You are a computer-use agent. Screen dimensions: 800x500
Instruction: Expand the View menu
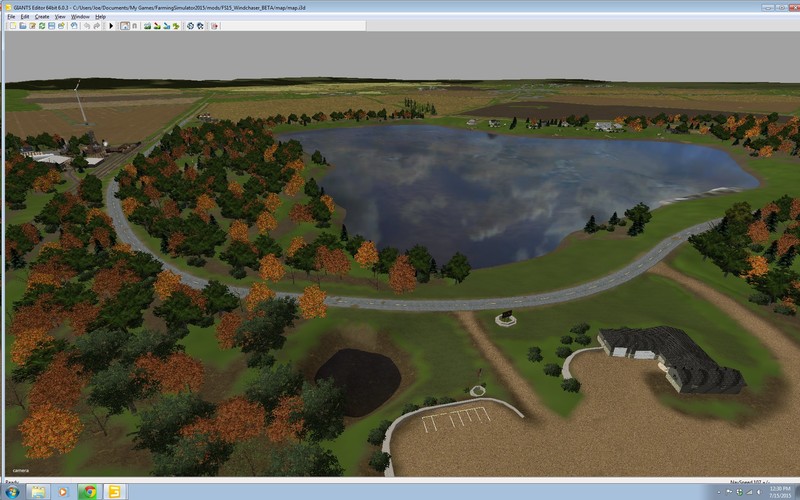point(60,17)
